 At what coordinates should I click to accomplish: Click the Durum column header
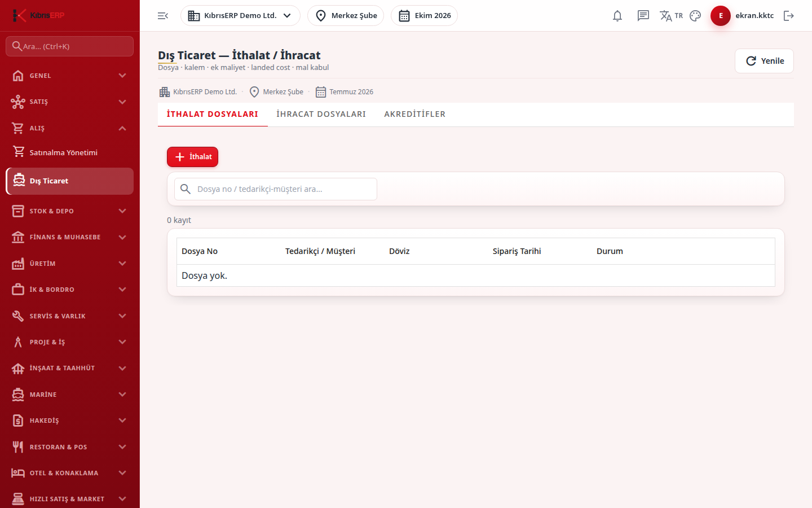point(610,251)
